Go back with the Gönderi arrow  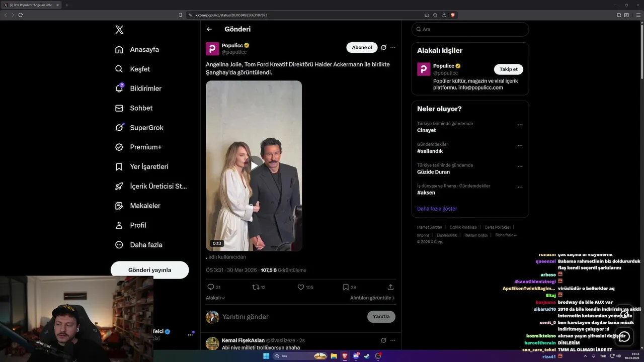tap(209, 29)
